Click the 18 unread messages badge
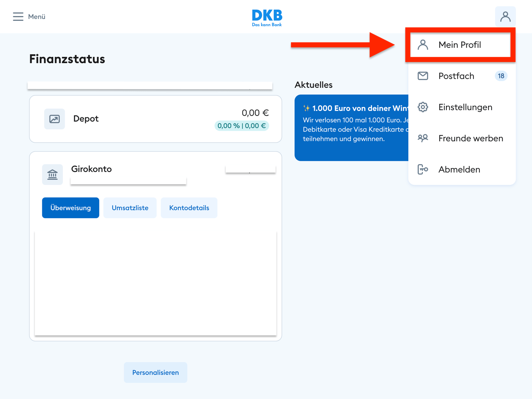 coord(501,76)
